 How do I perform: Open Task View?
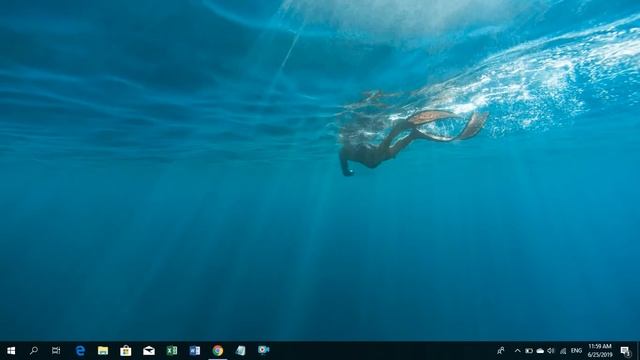[56, 350]
